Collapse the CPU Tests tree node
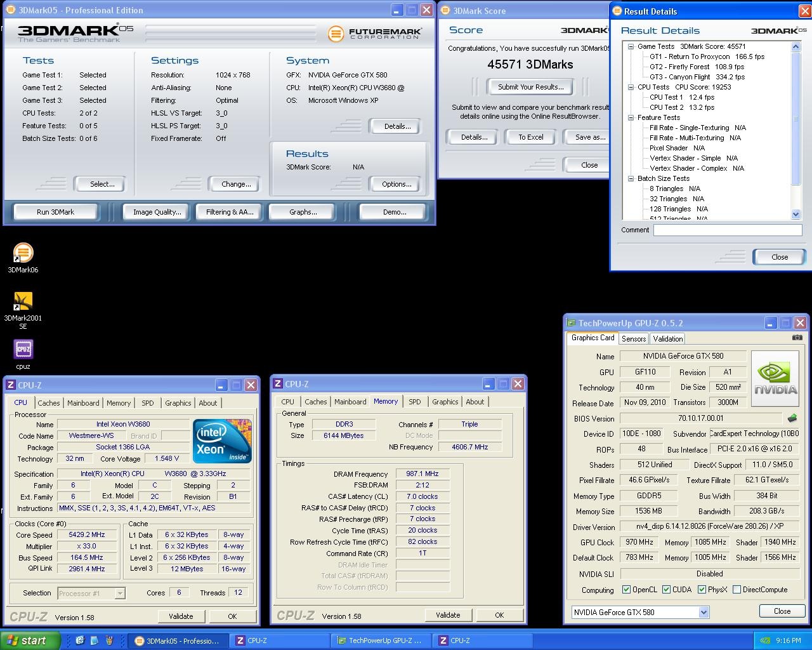Viewport: 812px width, 650px height. coord(631,87)
